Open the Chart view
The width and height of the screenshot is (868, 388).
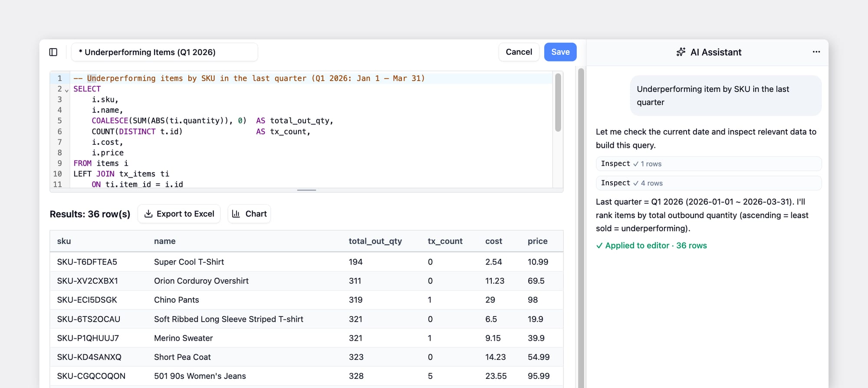(249, 214)
